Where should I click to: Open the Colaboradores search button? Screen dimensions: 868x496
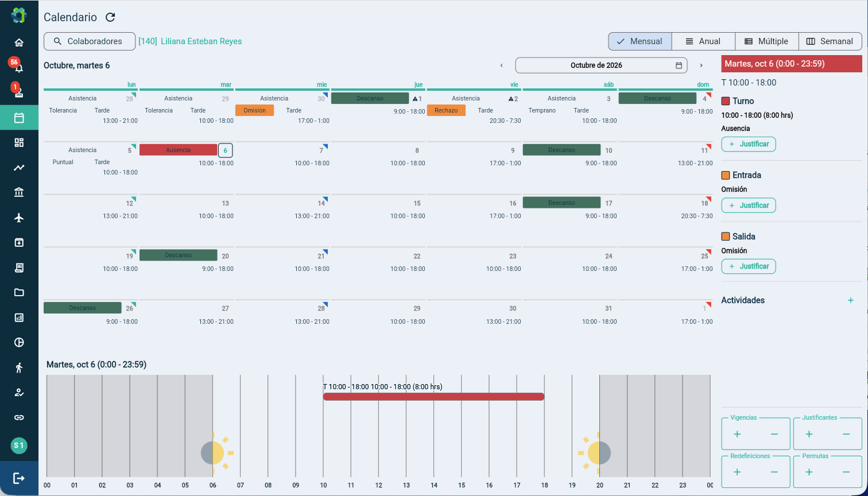[90, 41]
